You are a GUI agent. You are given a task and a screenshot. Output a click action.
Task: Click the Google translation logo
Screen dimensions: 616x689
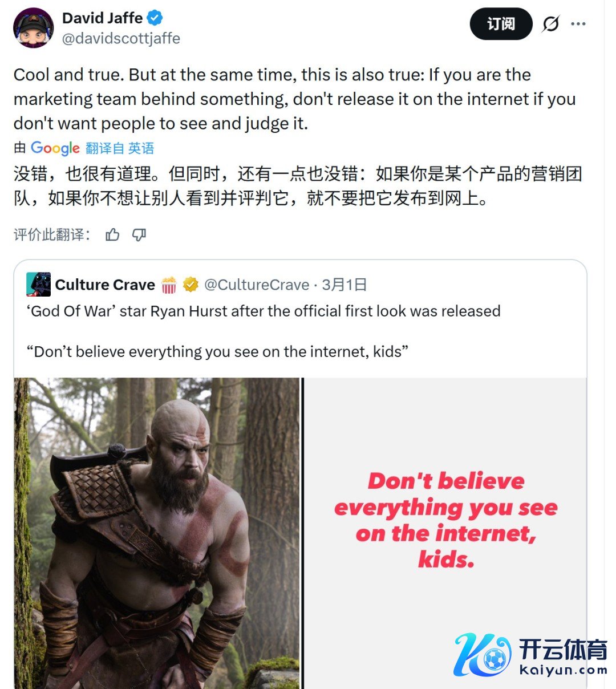pos(55,148)
